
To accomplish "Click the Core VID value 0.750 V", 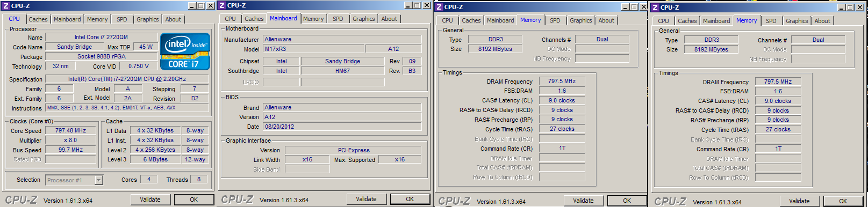I will tap(138, 66).
